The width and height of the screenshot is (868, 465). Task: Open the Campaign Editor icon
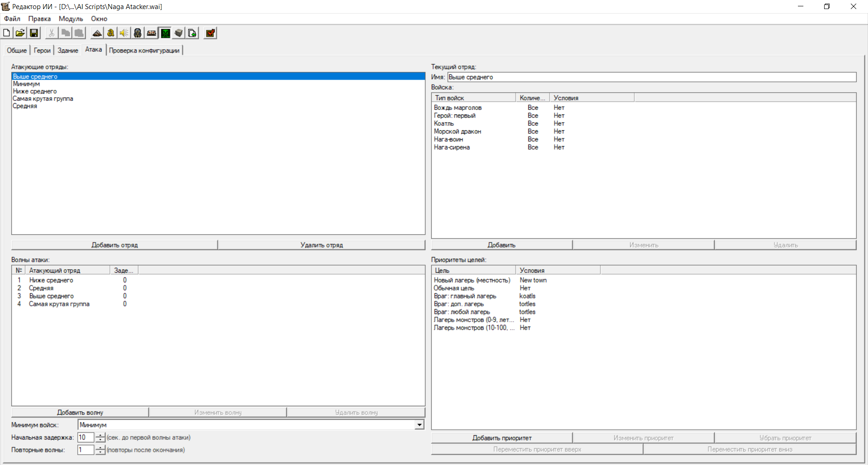click(151, 33)
